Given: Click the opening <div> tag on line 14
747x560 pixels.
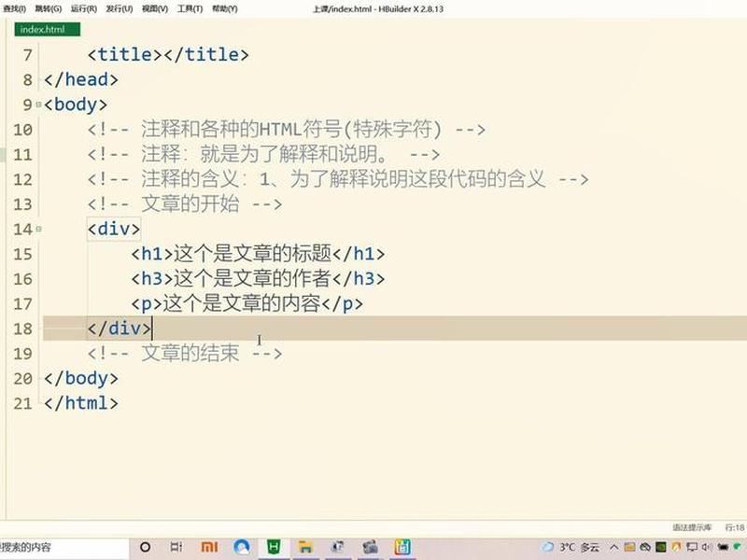Looking at the screenshot, I should click(114, 229).
